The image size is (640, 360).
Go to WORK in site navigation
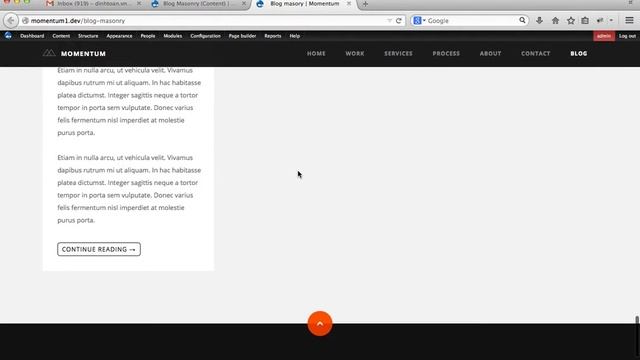355,53
